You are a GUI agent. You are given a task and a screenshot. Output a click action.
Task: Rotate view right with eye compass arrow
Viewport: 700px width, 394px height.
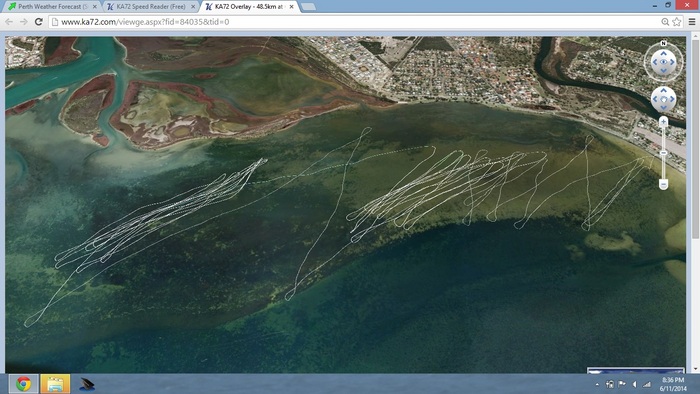point(672,62)
